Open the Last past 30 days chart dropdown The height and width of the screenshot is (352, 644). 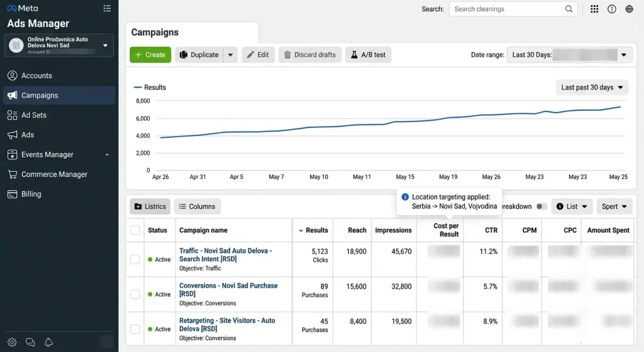[x=592, y=87]
